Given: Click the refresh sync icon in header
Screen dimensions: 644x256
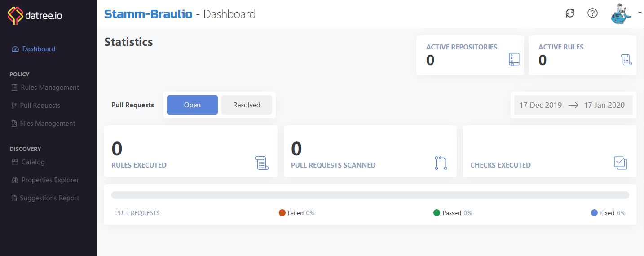Looking at the screenshot, I should [x=570, y=13].
